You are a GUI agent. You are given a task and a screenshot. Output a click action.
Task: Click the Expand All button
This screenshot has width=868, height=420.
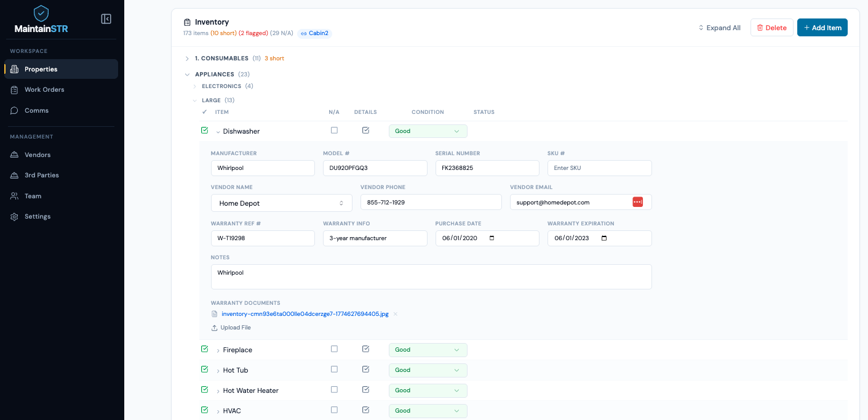pos(719,28)
